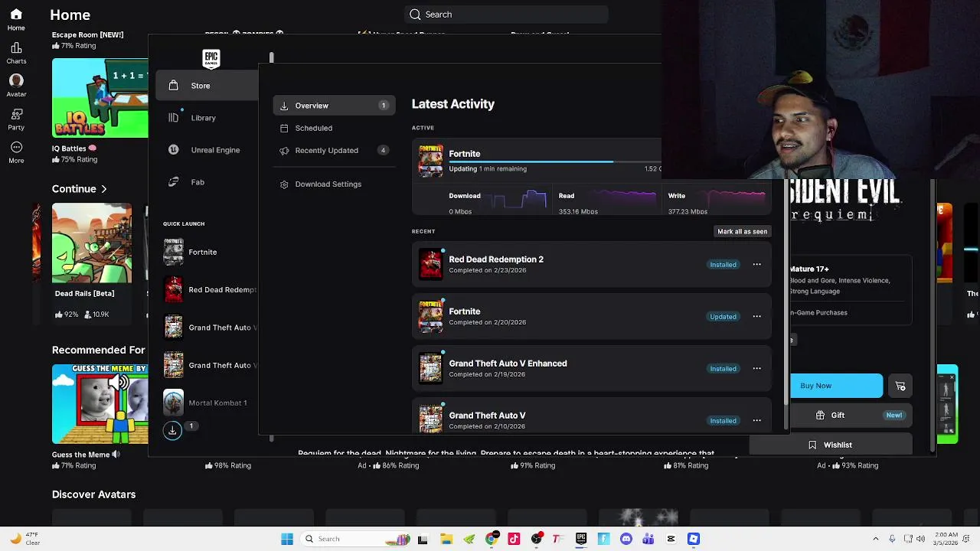
Task: Open options for Grand Theft Auto V Enhanced
Action: pyautogui.click(x=756, y=369)
